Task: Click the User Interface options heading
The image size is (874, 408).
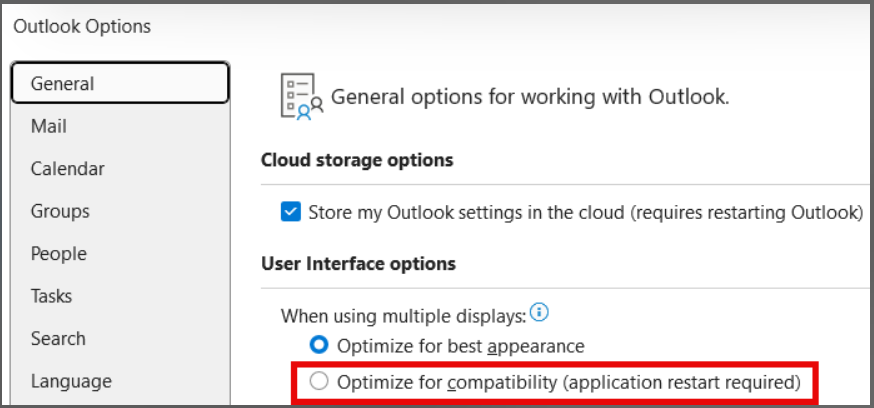Action: 358,264
